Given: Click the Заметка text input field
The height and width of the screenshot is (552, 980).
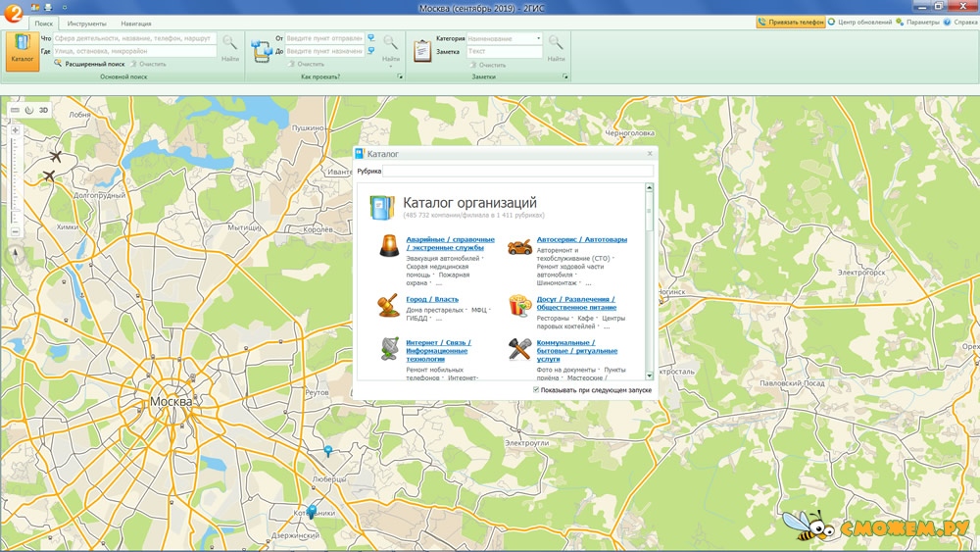Looking at the screenshot, I should [x=505, y=51].
